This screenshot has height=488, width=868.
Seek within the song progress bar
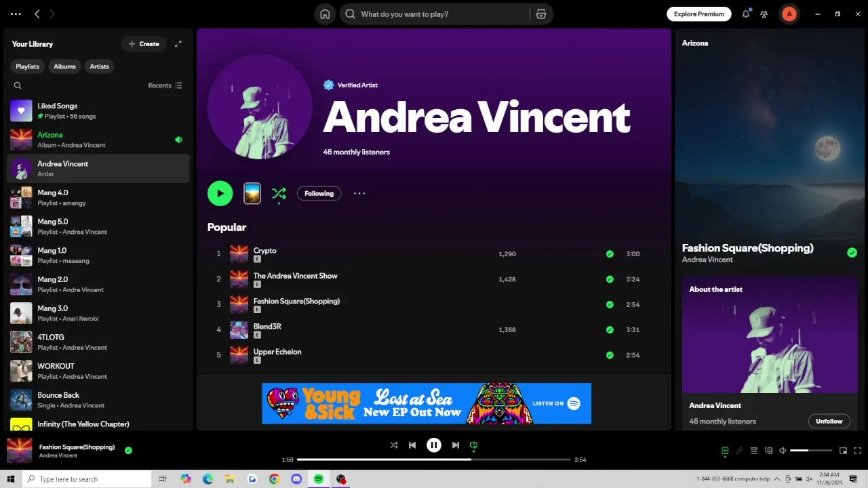pyautogui.click(x=434, y=460)
